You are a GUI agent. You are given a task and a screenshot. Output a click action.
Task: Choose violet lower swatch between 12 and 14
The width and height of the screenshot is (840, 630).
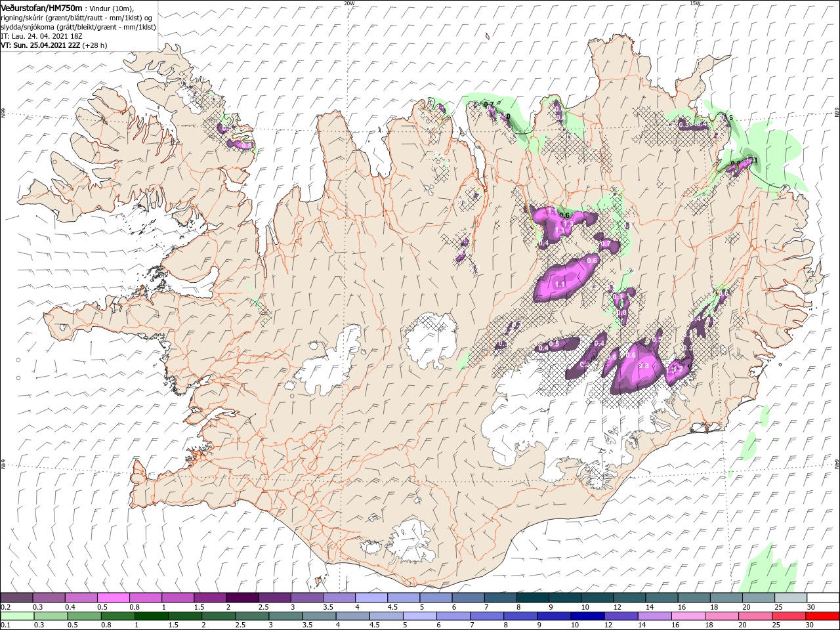pos(620,616)
